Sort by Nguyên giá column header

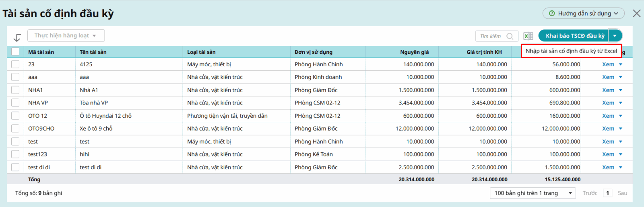pyautogui.click(x=414, y=52)
